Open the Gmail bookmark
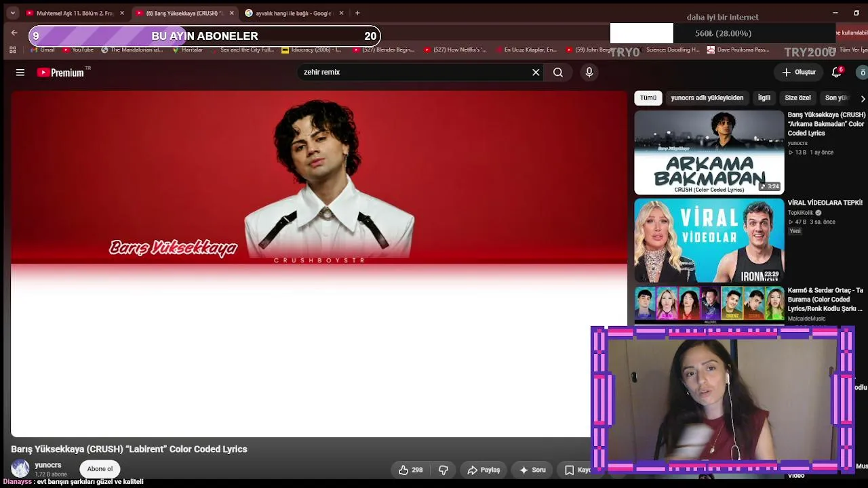The image size is (868, 488). click(x=43, y=49)
